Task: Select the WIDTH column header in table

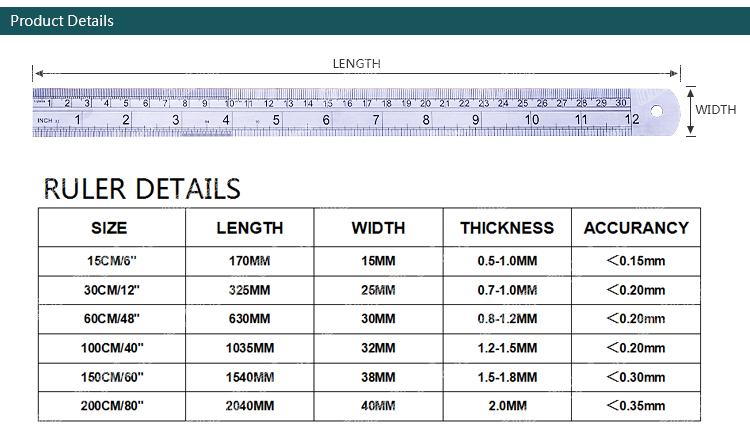Action: coord(378,228)
